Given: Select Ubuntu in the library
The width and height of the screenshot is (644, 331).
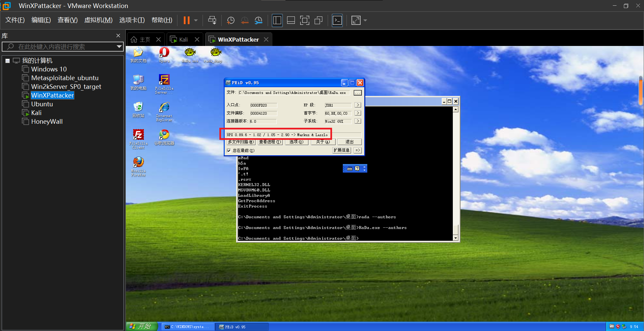Looking at the screenshot, I should point(42,104).
